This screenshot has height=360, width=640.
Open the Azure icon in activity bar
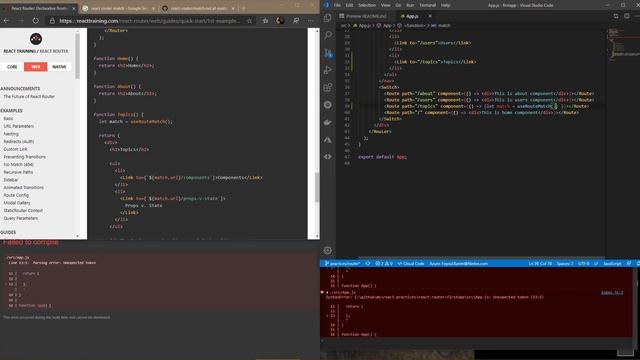tap(328, 140)
